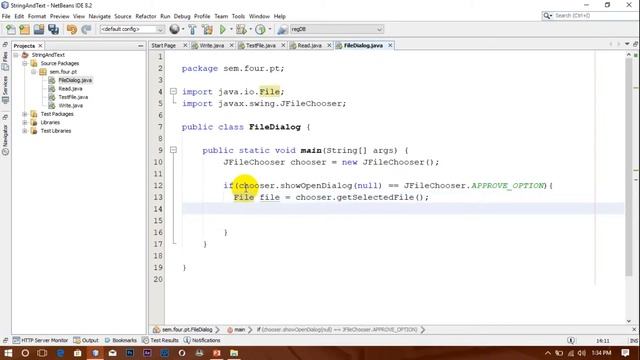Switch to the Write.java tab
This screenshot has width=640, height=360.
(211, 46)
